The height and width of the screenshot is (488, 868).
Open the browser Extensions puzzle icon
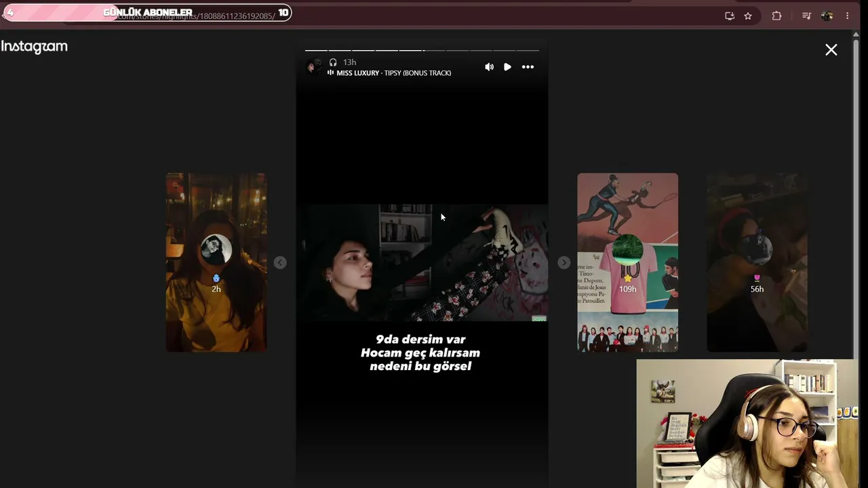[x=776, y=16]
